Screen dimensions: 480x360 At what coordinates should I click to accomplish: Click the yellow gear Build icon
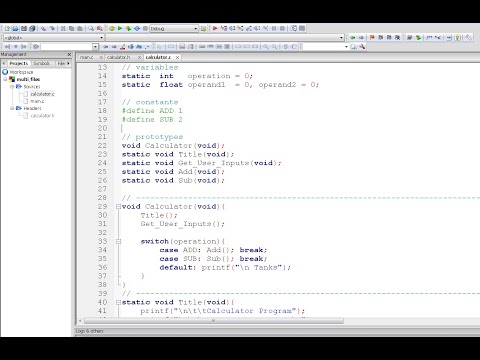(112, 29)
